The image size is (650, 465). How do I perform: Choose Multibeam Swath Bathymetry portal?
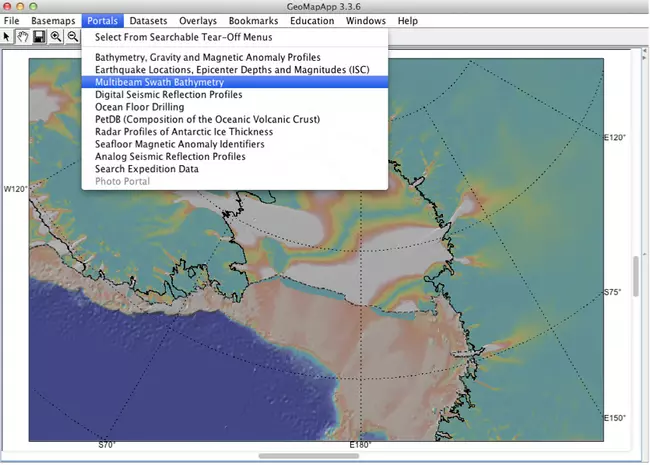(159, 82)
